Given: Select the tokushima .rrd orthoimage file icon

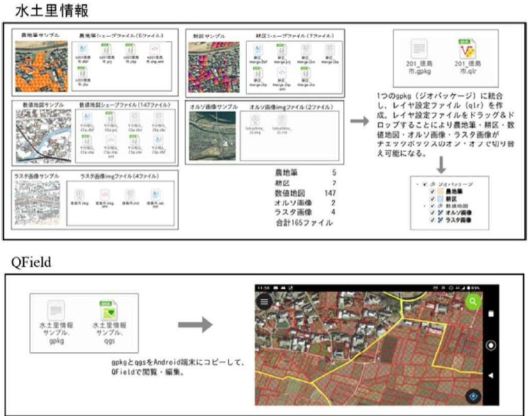Looking at the screenshot, I should [282, 120].
